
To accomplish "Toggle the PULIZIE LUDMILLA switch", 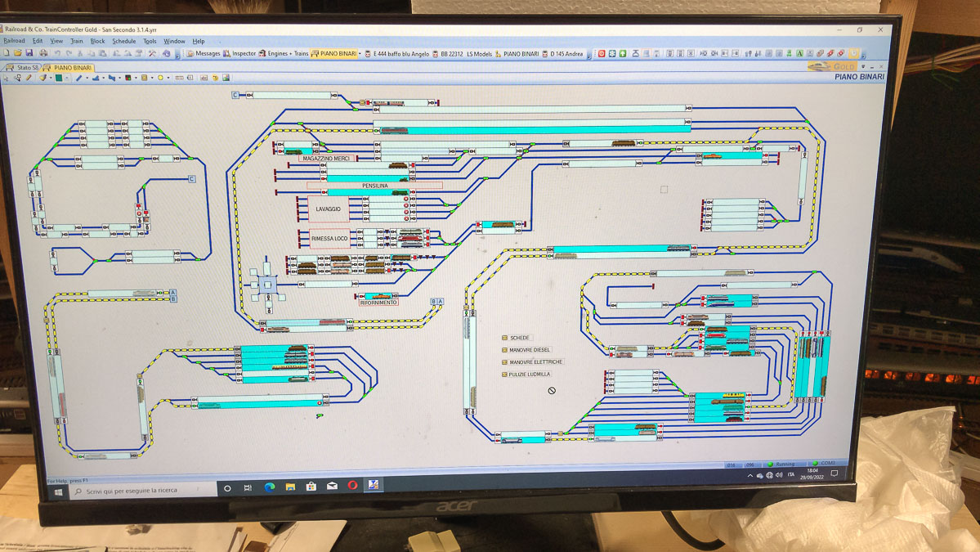I will (505, 375).
